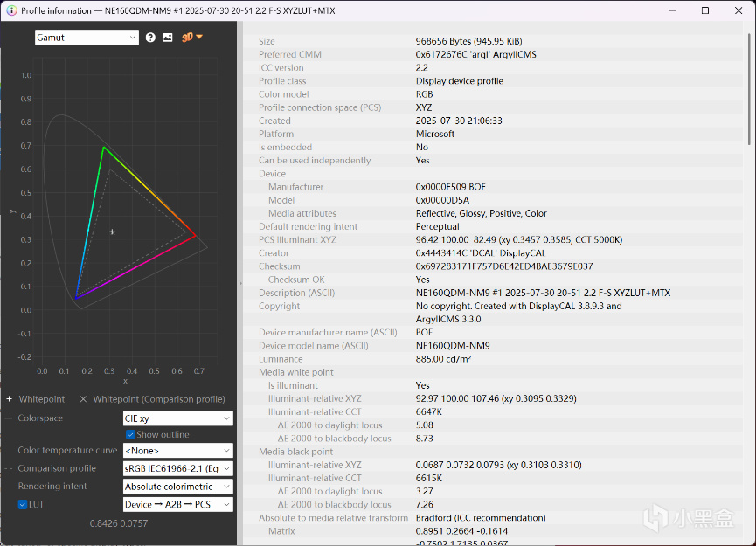Open the Comparison profile sRGB dropdown
This screenshot has width=756, height=546.
pyautogui.click(x=178, y=468)
